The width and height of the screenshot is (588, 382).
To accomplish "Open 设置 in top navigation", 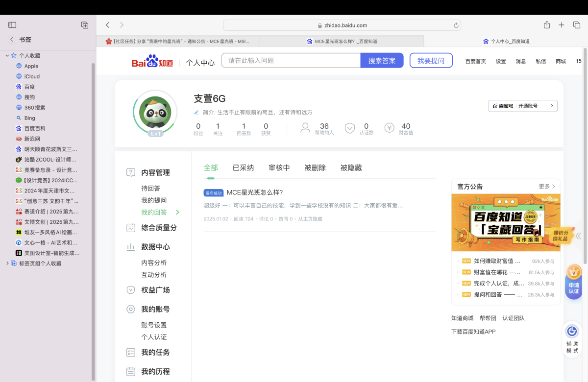I will 501,61.
